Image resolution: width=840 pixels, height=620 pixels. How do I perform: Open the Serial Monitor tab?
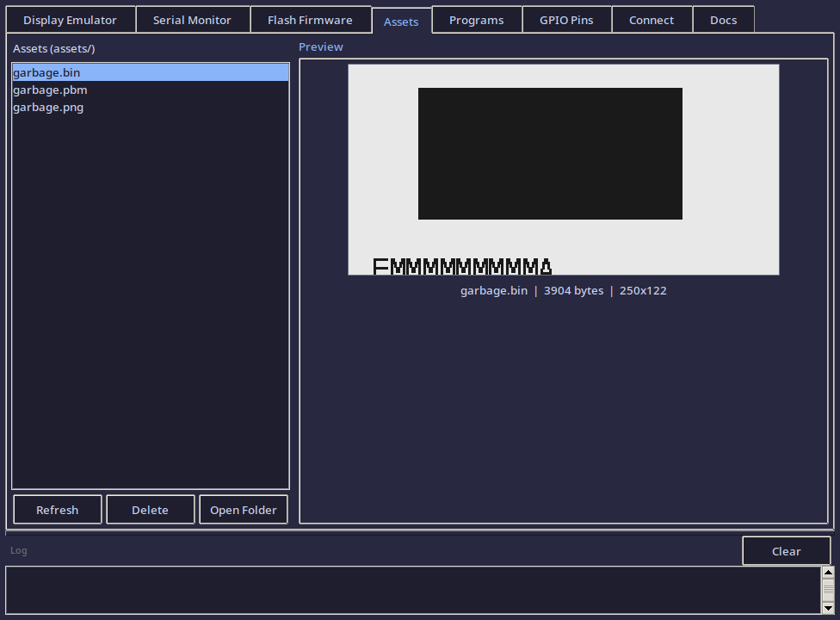click(x=192, y=20)
